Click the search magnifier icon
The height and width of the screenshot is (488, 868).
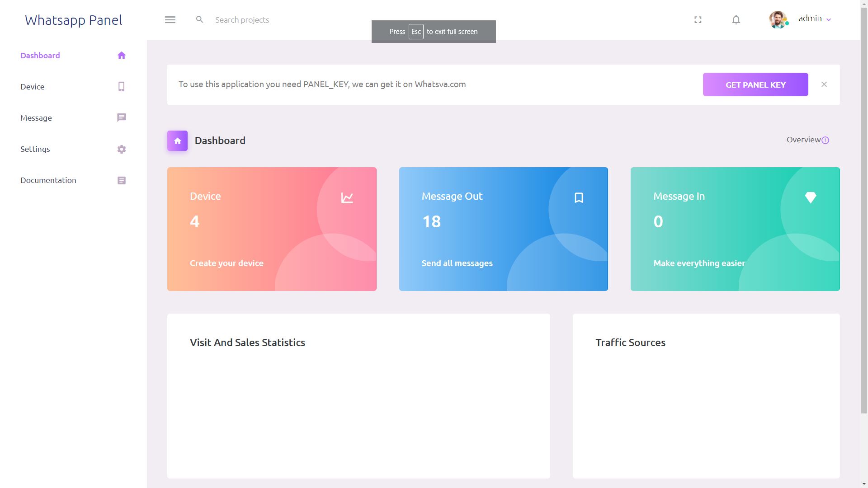click(199, 19)
